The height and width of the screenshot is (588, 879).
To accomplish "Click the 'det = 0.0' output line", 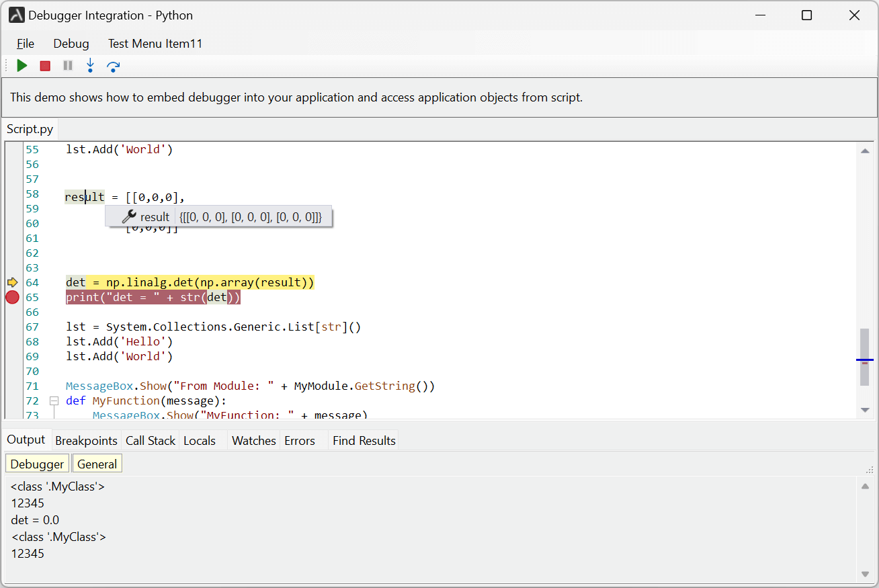I will pos(35,520).
